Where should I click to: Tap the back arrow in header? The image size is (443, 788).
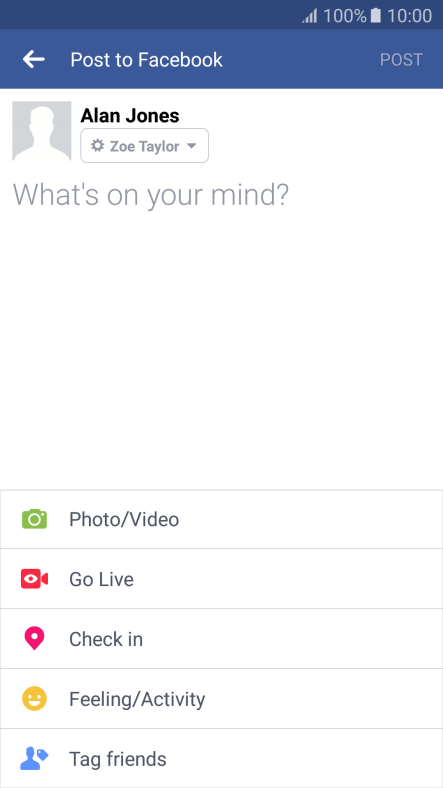(x=34, y=59)
